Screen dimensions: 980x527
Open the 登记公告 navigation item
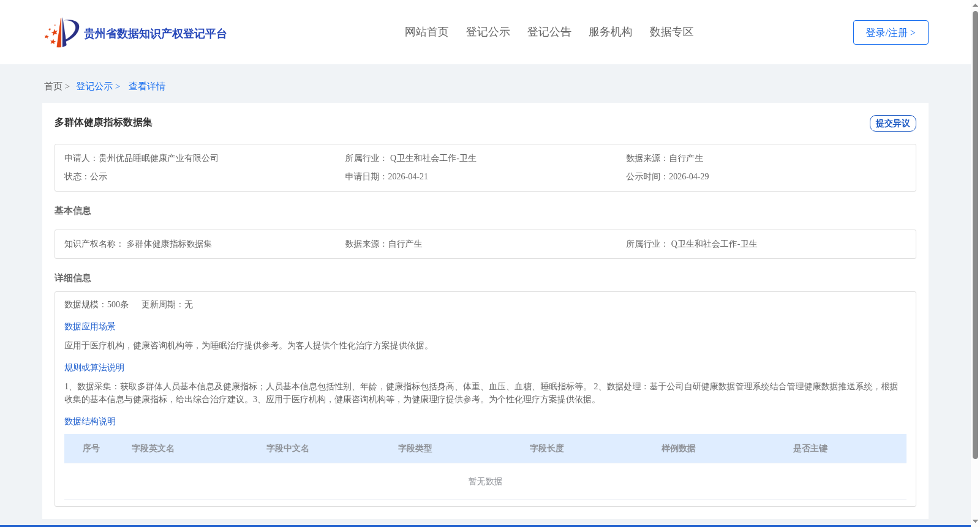tap(549, 32)
